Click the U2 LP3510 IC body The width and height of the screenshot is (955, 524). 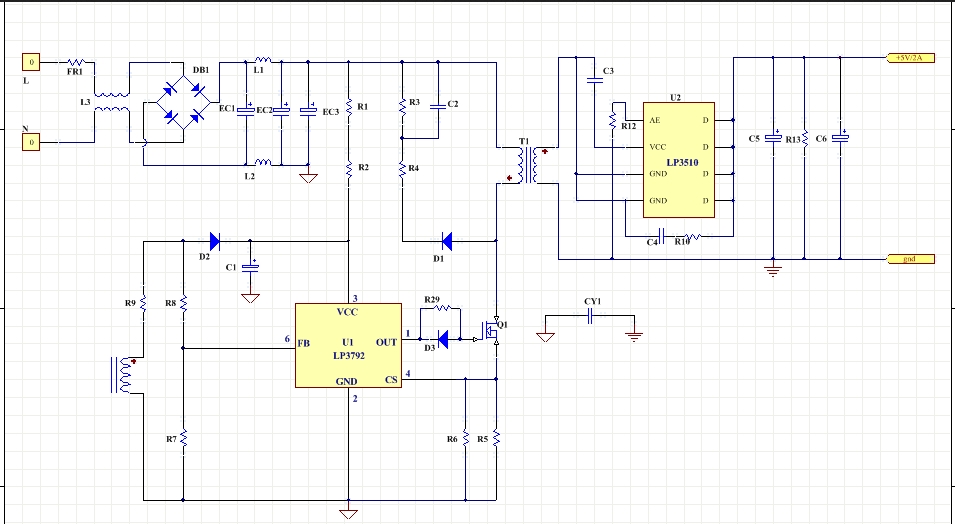[677, 160]
